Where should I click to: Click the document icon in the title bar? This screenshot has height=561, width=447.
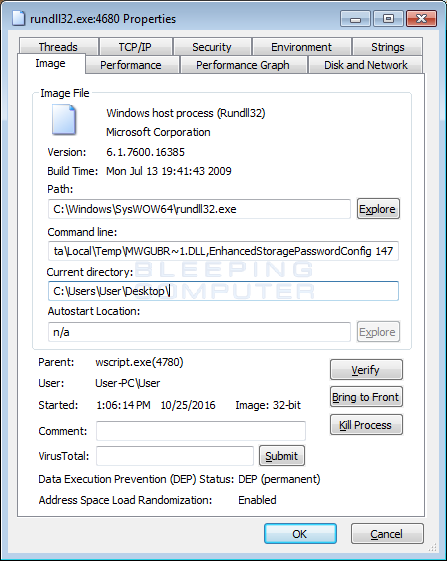[19, 19]
